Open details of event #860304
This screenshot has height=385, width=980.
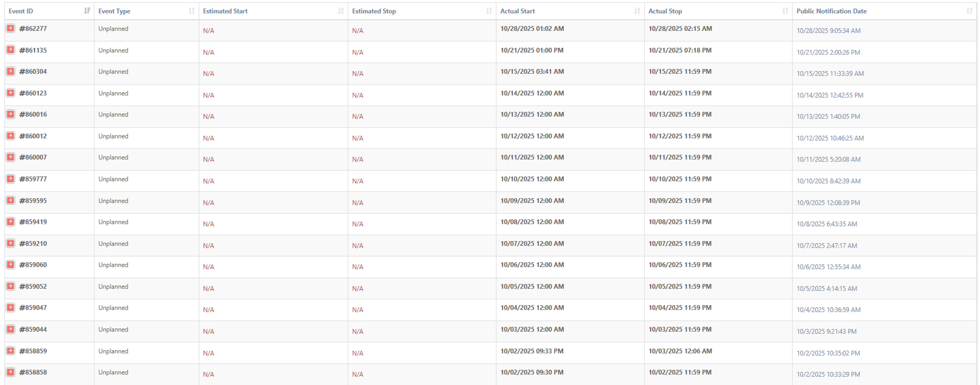[x=11, y=71]
